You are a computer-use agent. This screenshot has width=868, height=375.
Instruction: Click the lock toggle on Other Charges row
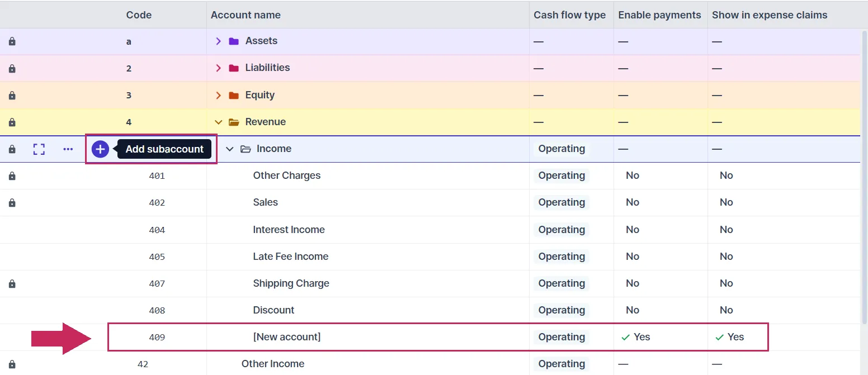click(x=12, y=175)
